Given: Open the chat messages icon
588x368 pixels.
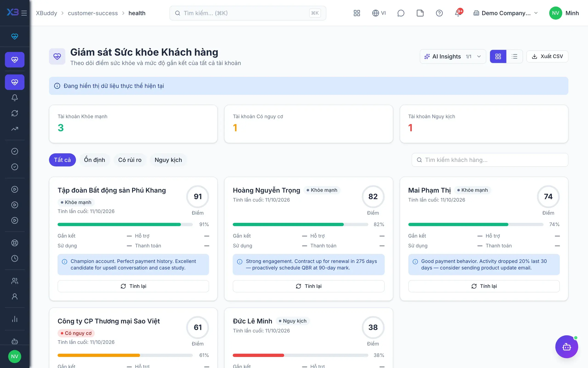Looking at the screenshot, I should point(401,13).
